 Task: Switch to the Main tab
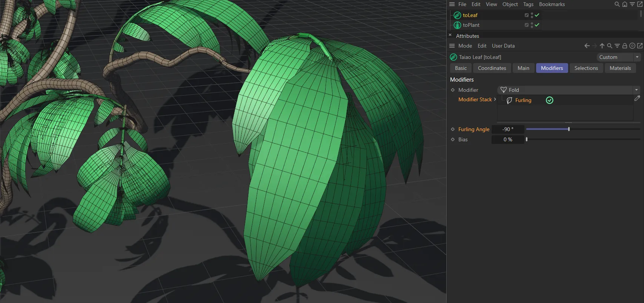523,68
